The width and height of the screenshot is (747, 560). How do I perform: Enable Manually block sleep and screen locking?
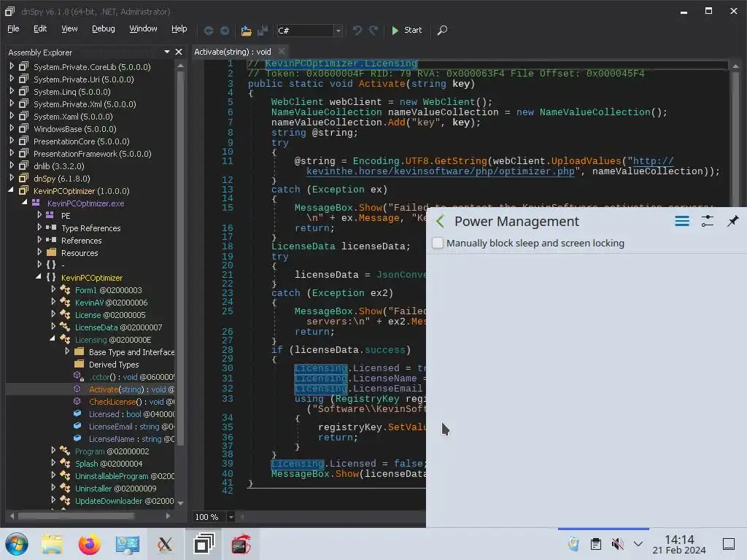438,243
